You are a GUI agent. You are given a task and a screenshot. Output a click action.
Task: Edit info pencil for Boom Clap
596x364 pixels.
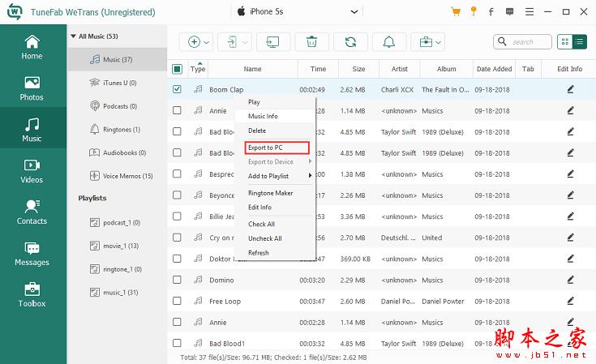pos(570,89)
